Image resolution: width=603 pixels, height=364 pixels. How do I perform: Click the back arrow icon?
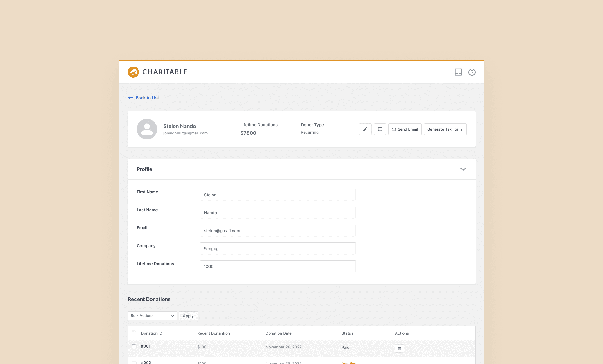[x=131, y=98]
